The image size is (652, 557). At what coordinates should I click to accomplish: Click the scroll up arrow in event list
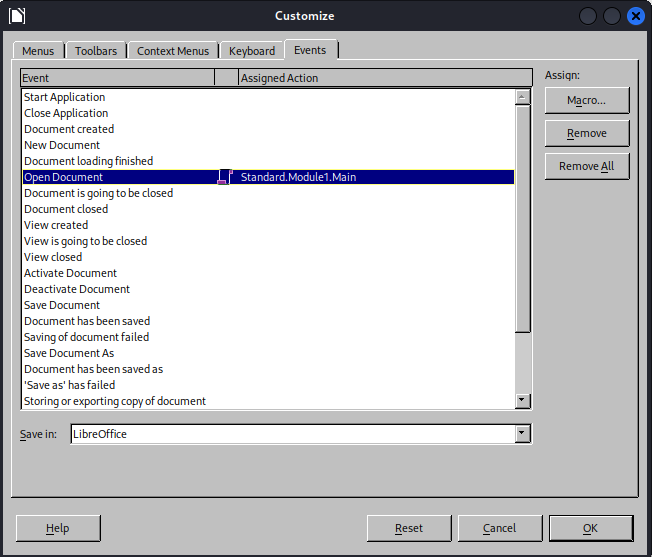522,97
